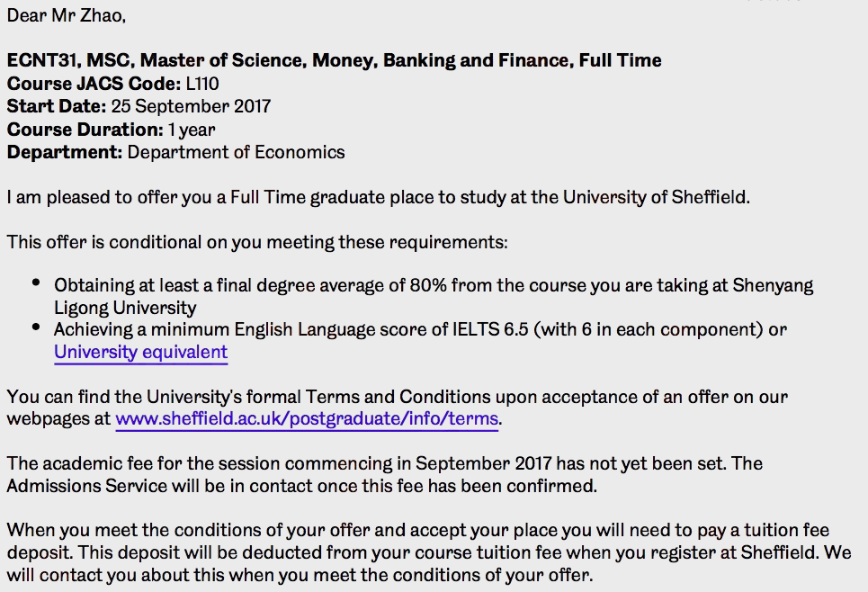Open the sheffield.ac.uk postgraduate terms link
Viewport: 868px width, 592px height.
[307, 418]
